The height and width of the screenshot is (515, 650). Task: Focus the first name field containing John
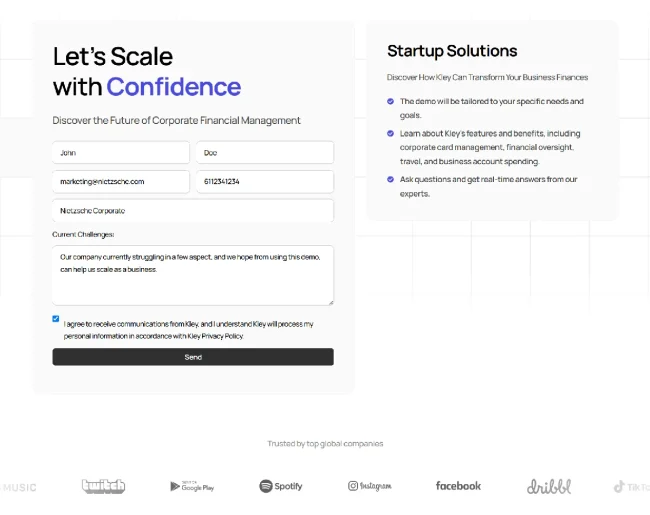click(x=121, y=153)
